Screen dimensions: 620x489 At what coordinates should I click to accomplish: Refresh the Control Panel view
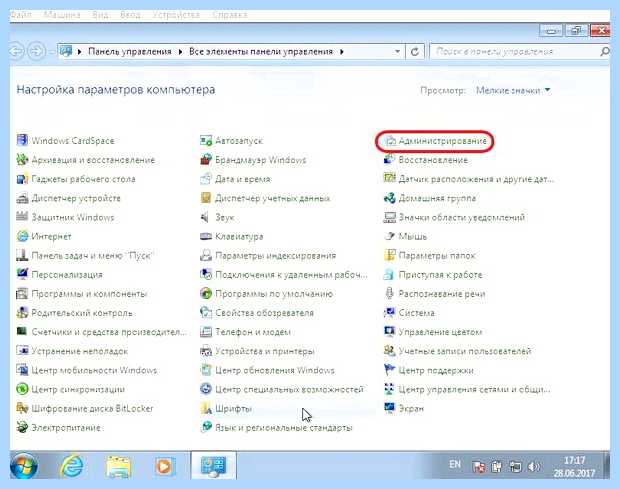415,52
